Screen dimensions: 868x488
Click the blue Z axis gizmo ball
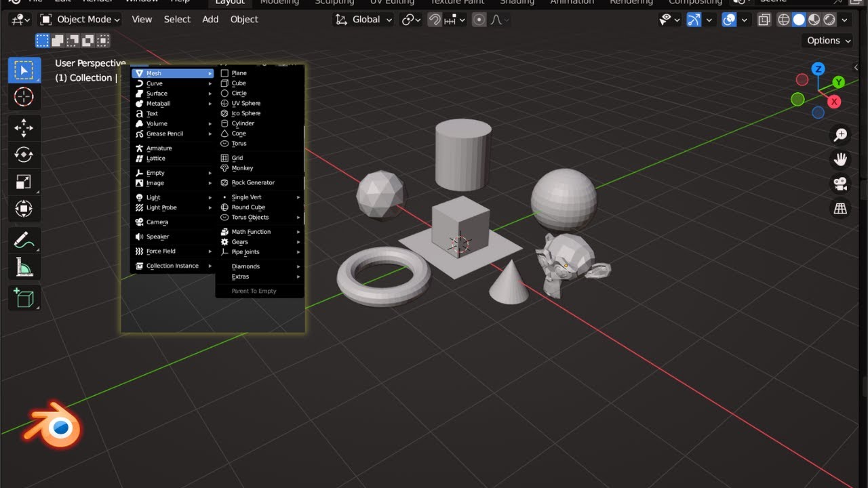coord(818,68)
